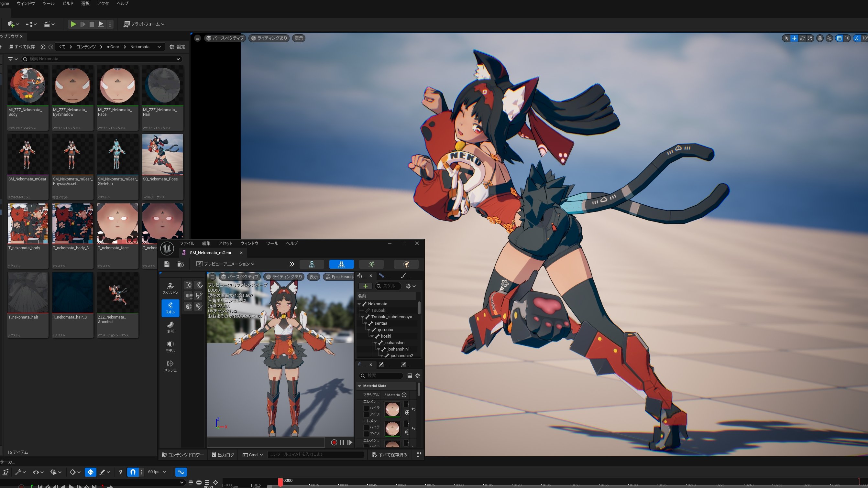Record animation with the red record button
The image size is (868, 488).
334,442
